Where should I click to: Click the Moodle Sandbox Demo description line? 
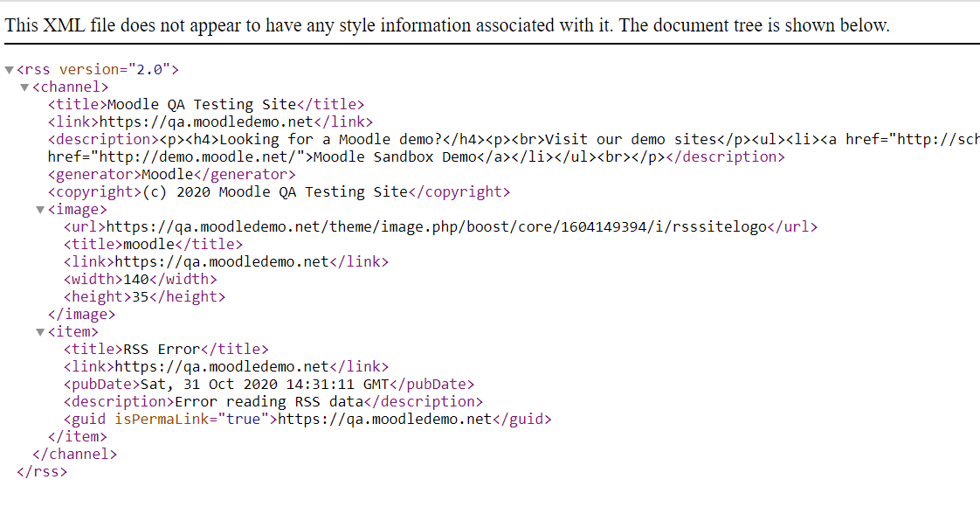pos(417,157)
